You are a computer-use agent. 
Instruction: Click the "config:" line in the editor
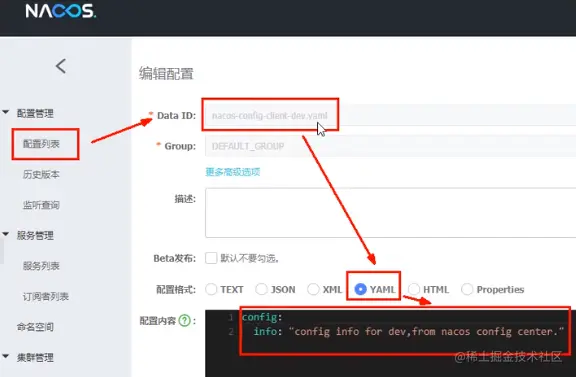tap(262, 317)
